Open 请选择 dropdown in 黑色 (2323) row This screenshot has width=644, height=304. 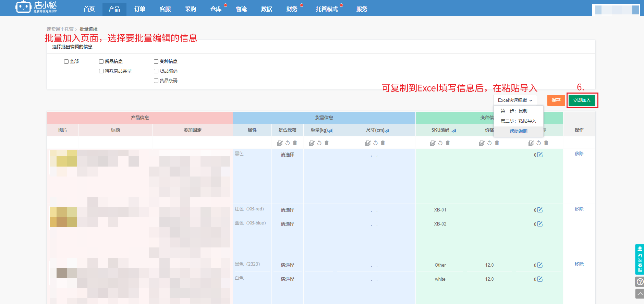[x=288, y=265]
